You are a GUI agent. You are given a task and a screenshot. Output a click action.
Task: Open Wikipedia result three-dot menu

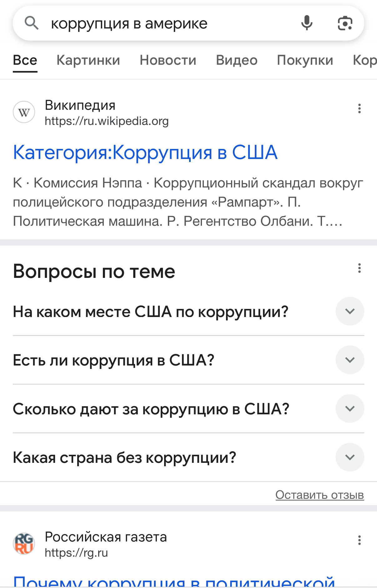click(x=359, y=109)
